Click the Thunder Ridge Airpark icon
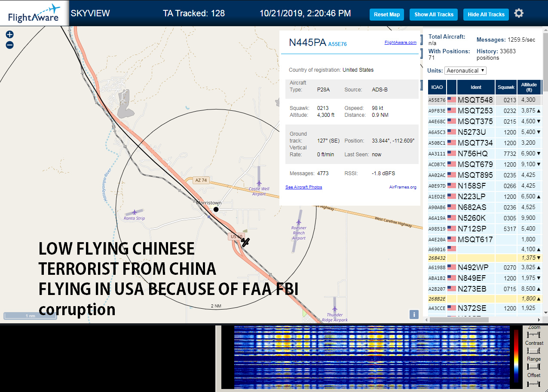 tap(335, 309)
